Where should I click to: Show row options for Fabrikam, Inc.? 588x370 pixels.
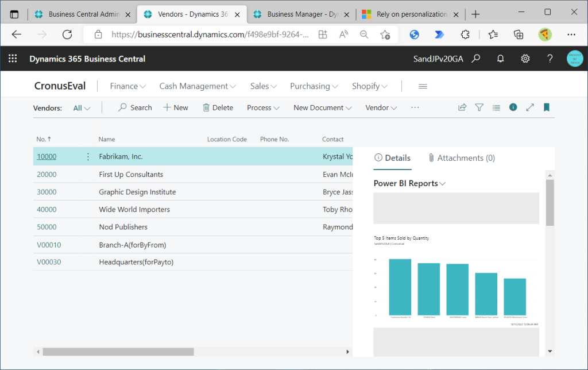tap(88, 157)
